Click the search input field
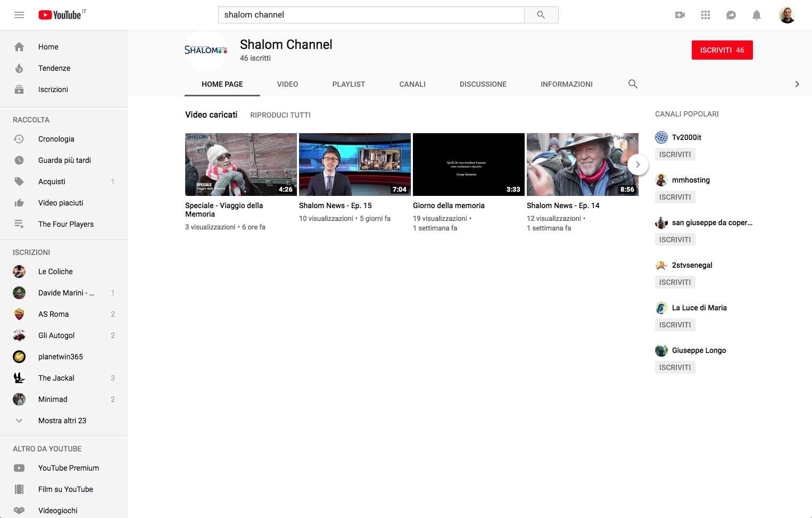812x518 pixels. coord(371,15)
